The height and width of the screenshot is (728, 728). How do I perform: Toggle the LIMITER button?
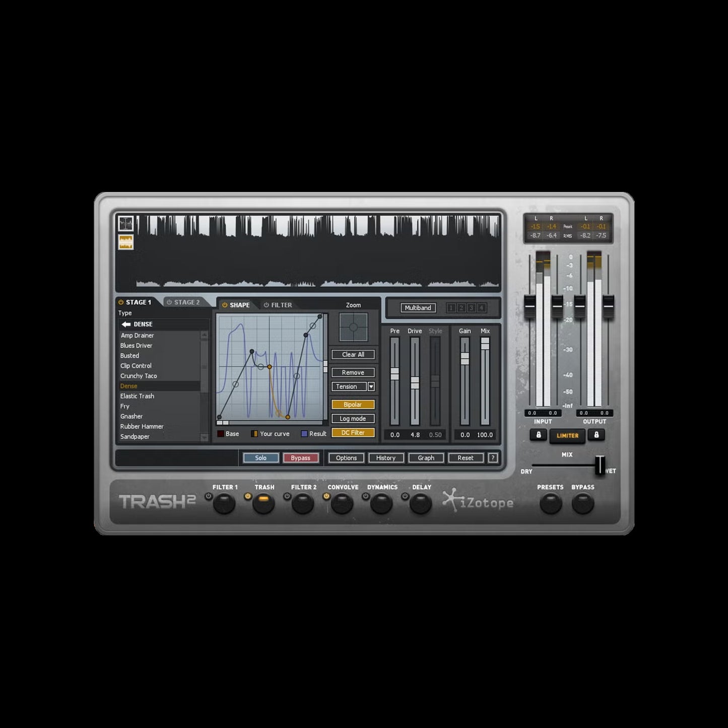567,436
